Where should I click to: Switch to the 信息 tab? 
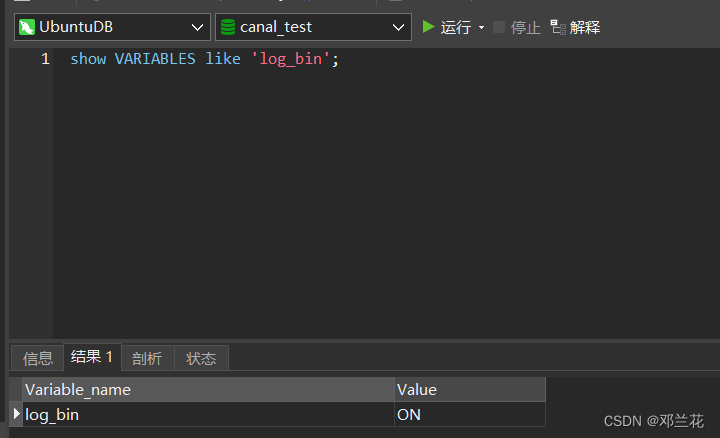38,358
